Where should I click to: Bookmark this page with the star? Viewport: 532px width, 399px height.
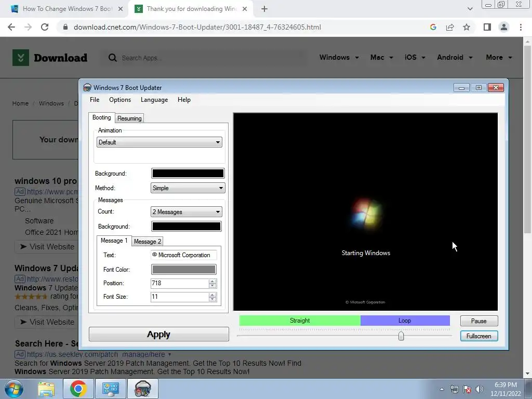click(467, 27)
